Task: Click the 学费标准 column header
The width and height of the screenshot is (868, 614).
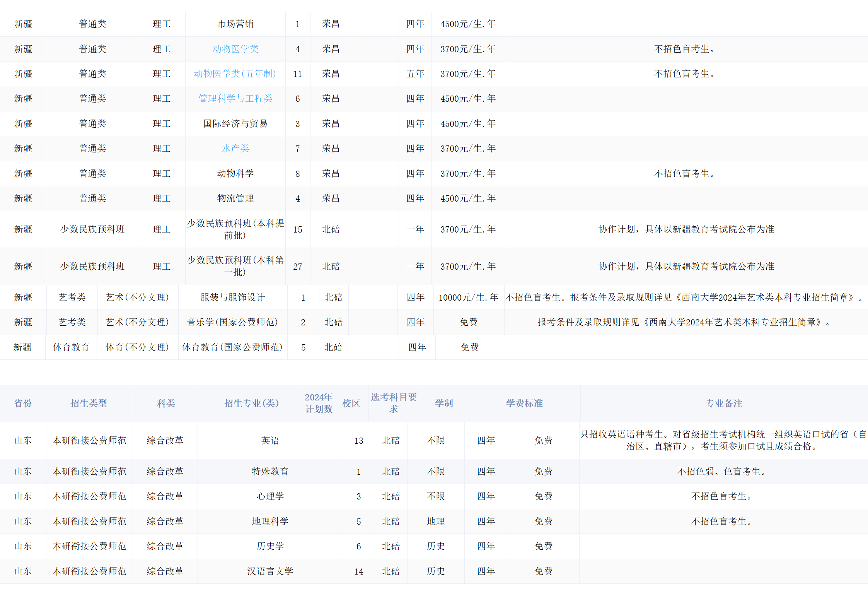Action: click(x=524, y=404)
